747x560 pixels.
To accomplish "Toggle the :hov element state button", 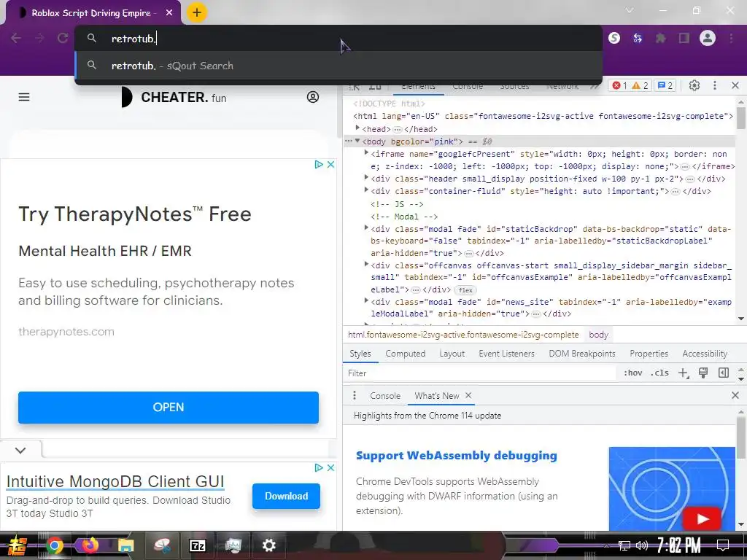I will 632,373.
